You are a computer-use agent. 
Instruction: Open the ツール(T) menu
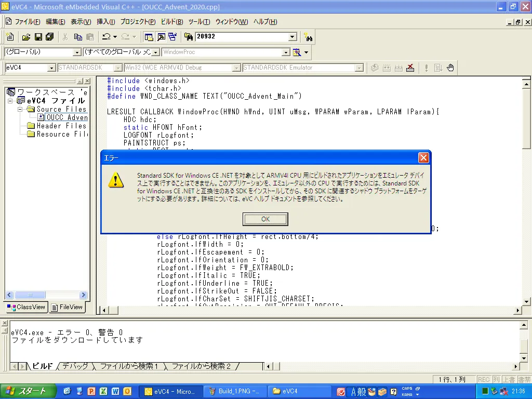(199, 22)
